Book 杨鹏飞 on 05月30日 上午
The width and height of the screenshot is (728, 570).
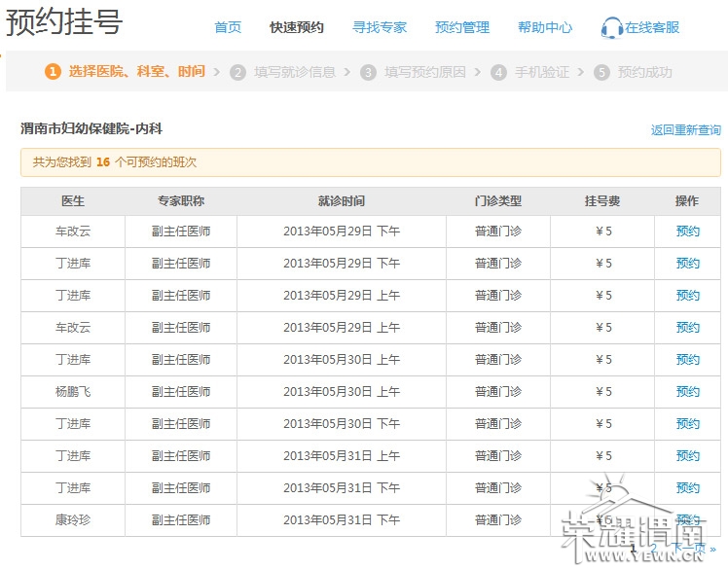[687, 392]
